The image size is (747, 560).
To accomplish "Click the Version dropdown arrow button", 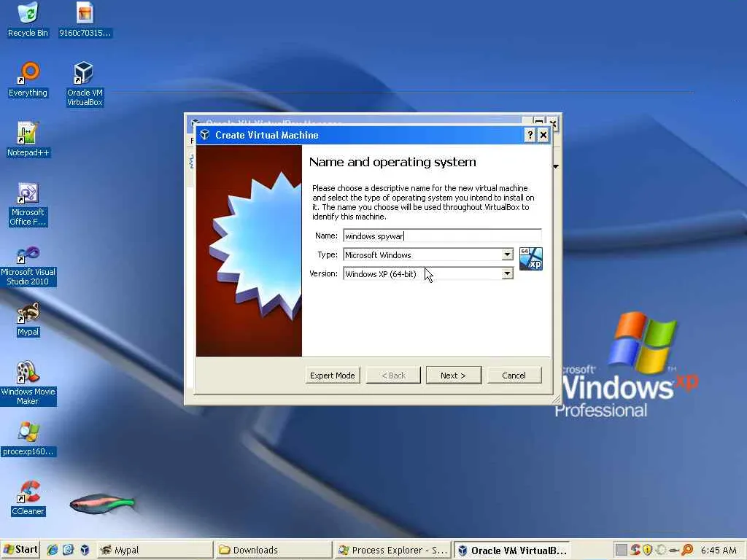I will click(508, 274).
